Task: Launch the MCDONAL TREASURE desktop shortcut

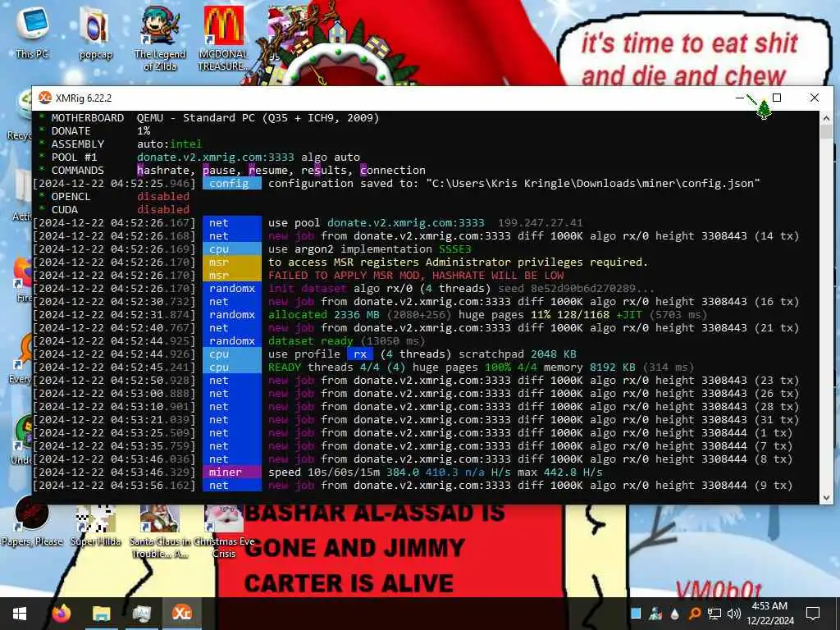Action: pyautogui.click(x=224, y=39)
